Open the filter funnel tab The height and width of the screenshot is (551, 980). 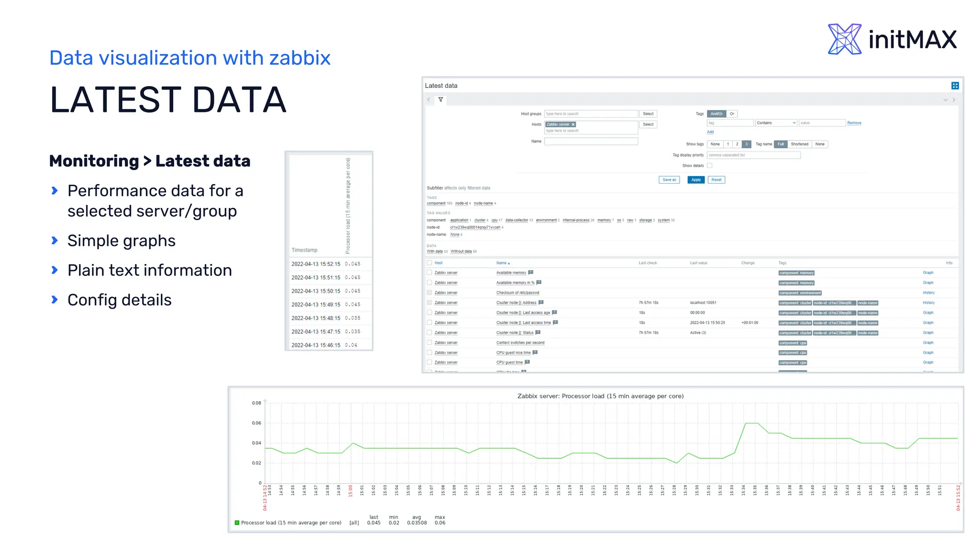click(x=441, y=99)
